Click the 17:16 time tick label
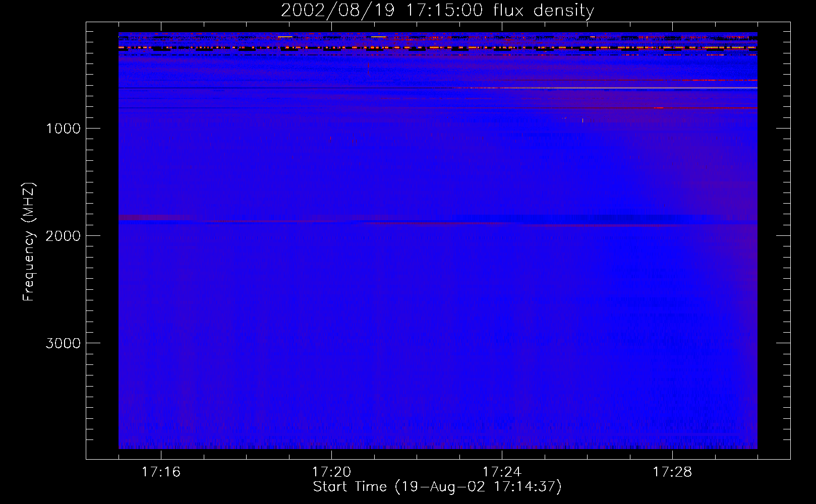This screenshot has width=816, height=504. pos(161,472)
